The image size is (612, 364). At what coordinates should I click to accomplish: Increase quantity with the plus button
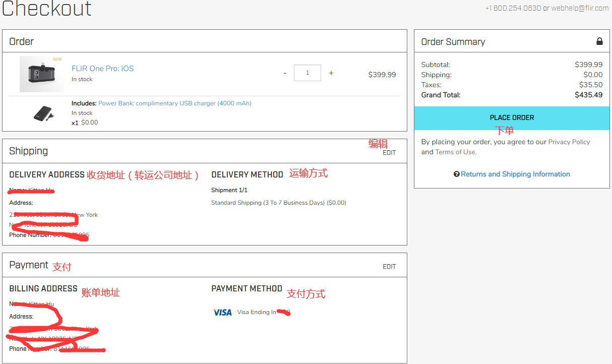(331, 73)
